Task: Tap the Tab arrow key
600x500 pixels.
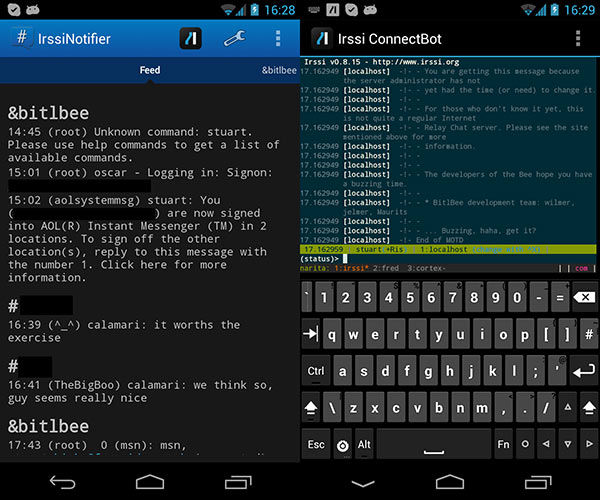Action: [311, 334]
